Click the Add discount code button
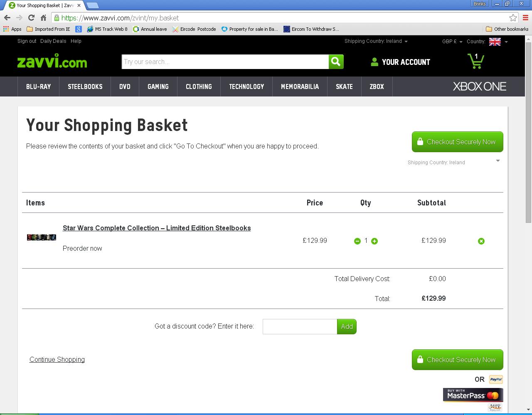Viewport: 532px width, 415px height. 347,326
